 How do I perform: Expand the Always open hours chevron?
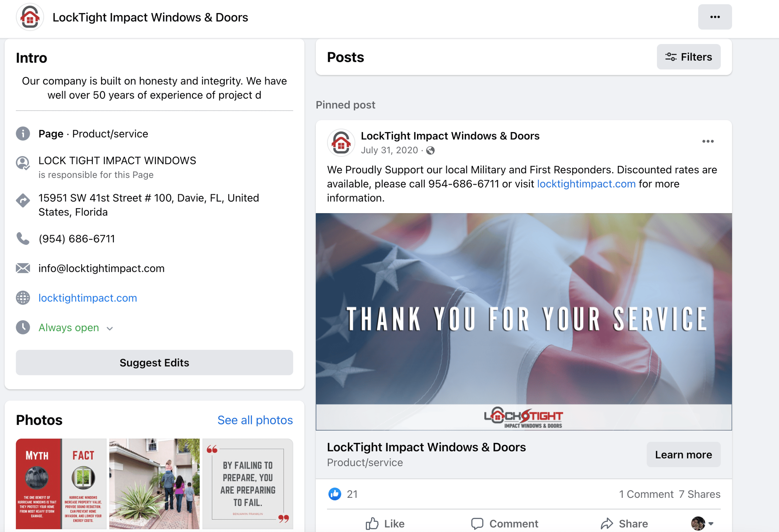(110, 328)
